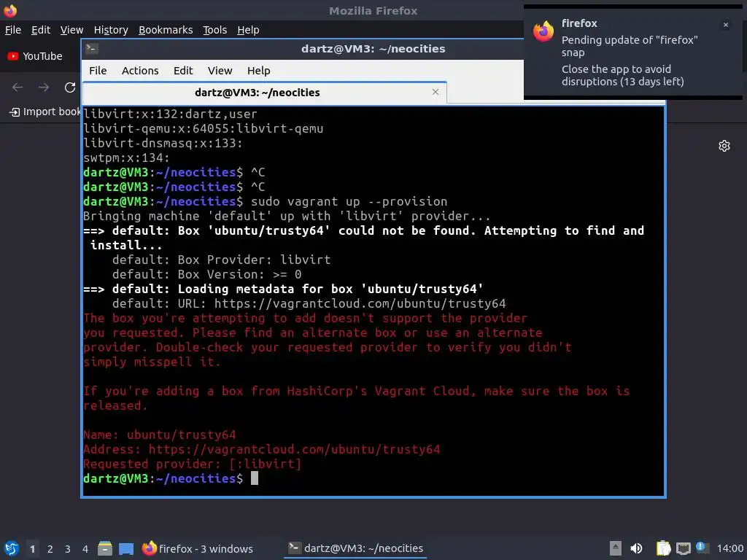Open the Firefox History menu
The image size is (747, 560).
(111, 30)
